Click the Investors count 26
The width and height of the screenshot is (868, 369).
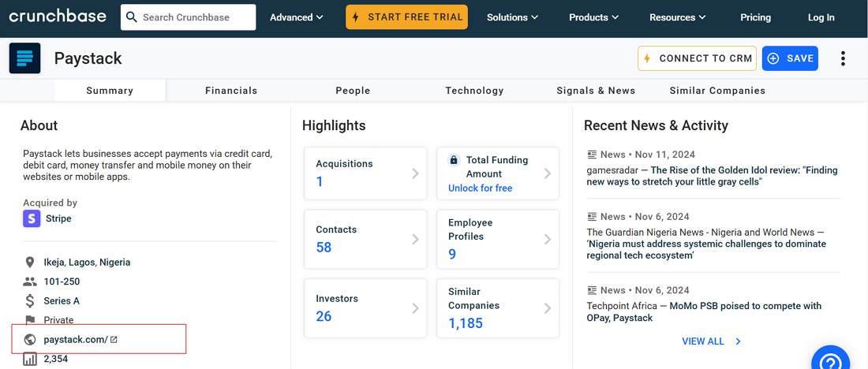click(x=324, y=316)
